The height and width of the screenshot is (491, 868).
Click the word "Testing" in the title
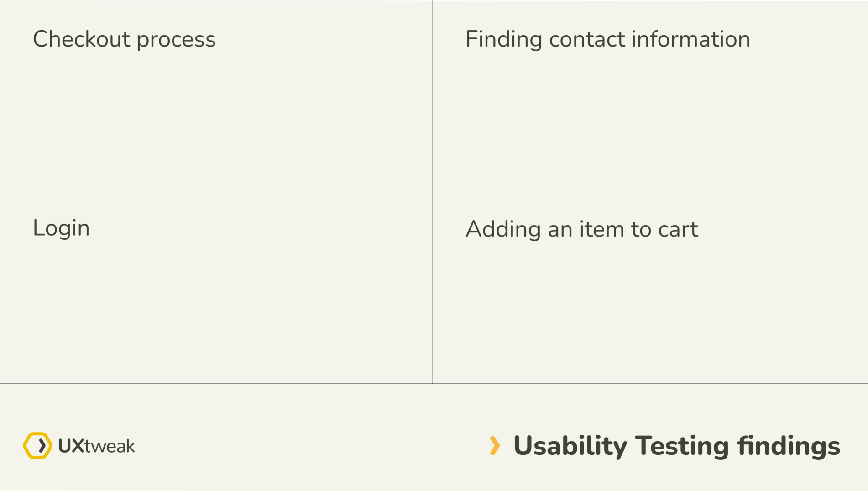(x=682, y=446)
